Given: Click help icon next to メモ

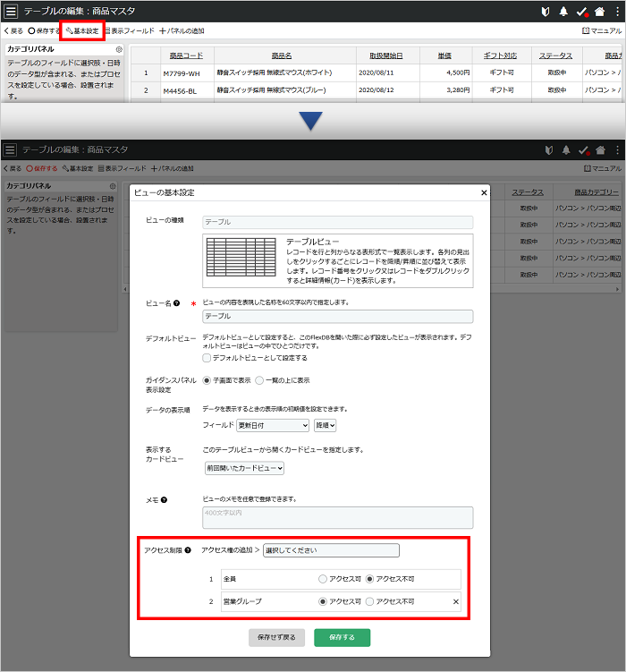Looking at the screenshot, I should tap(164, 499).
